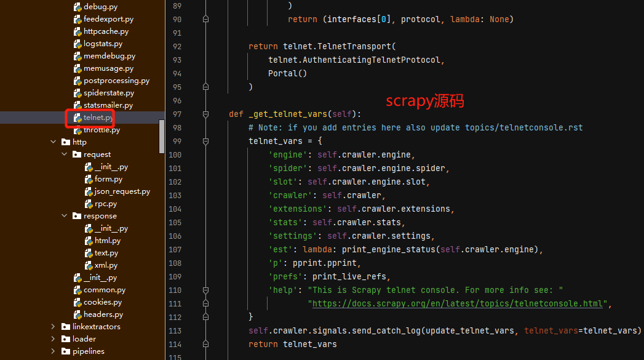This screenshot has height=360, width=644.
Task: Open response's __init__.py file
Action: click(x=111, y=228)
